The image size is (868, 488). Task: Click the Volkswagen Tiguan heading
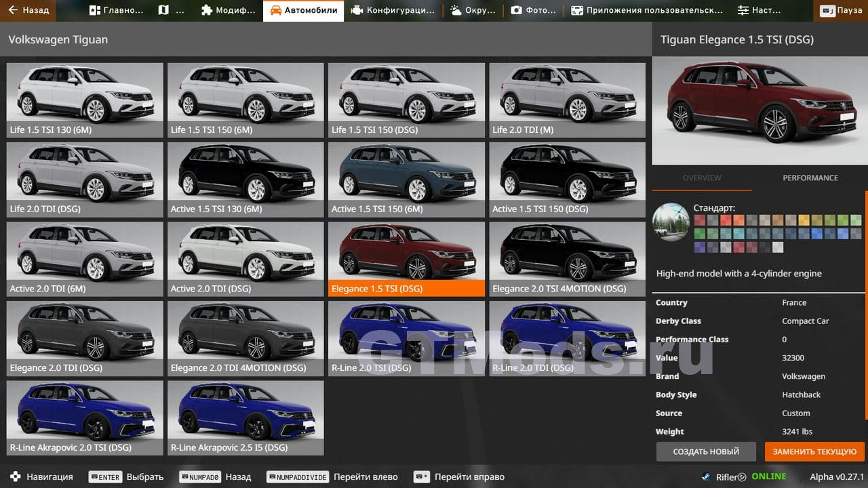[58, 39]
